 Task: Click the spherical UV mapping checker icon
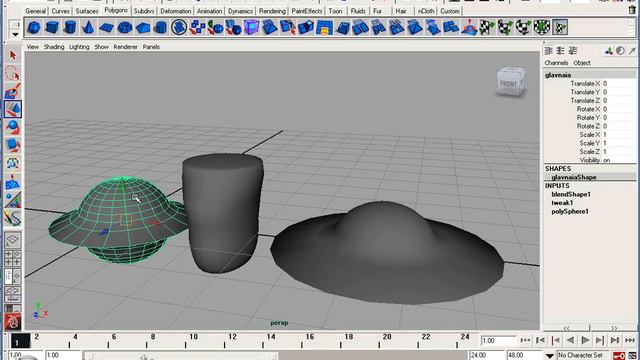(x=524, y=27)
